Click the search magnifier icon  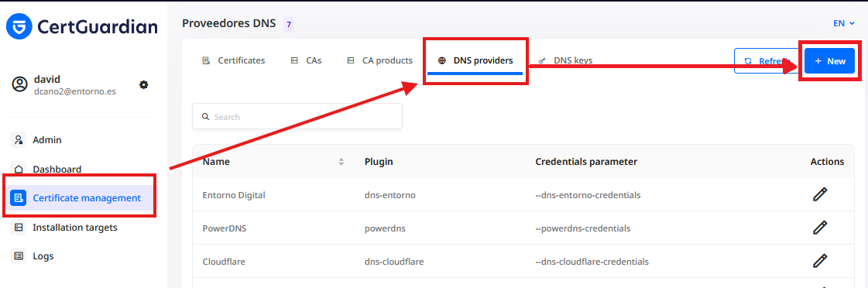(x=206, y=117)
